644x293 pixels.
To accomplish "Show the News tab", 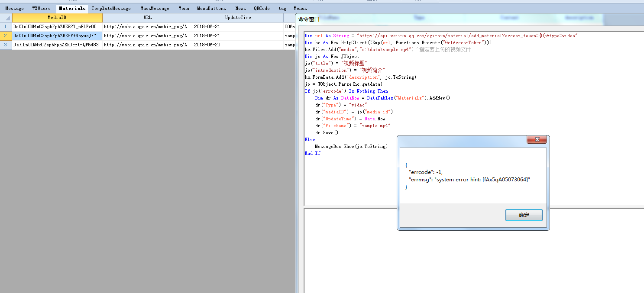I will pos(240,8).
